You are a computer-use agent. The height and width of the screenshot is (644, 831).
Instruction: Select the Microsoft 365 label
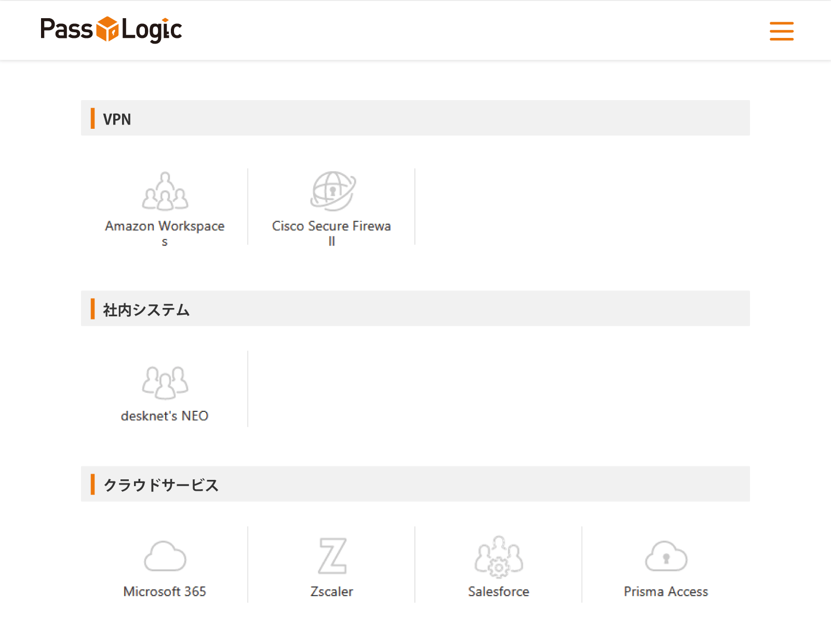(x=165, y=592)
